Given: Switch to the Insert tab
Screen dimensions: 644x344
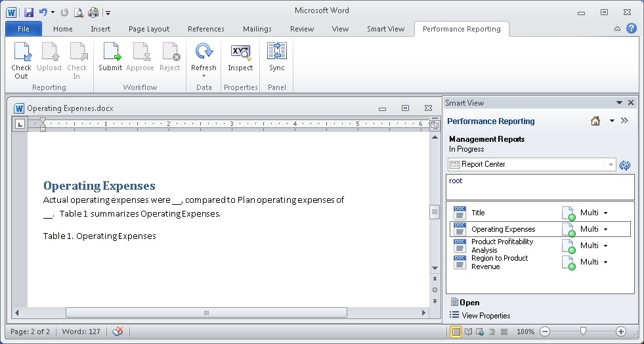Looking at the screenshot, I should coord(100,29).
